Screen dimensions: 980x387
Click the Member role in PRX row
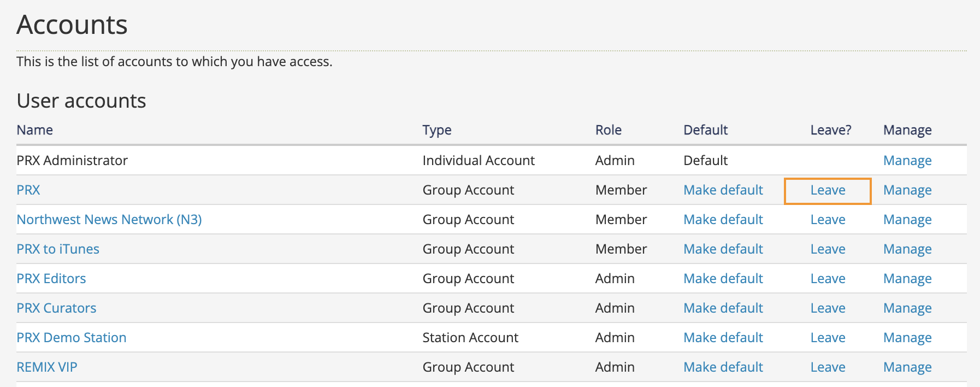click(x=621, y=190)
